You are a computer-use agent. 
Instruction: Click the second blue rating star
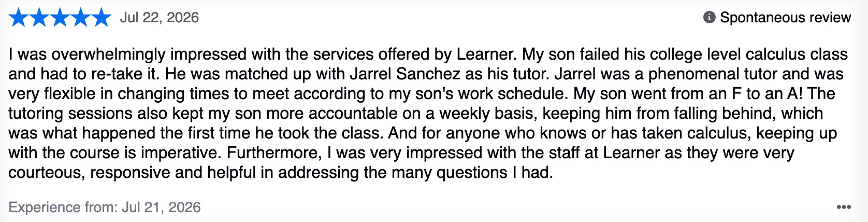click(x=39, y=18)
